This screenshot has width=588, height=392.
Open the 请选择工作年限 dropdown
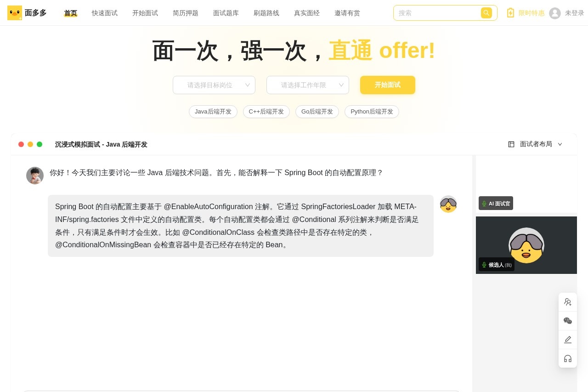pyautogui.click(x=308, y=85)
